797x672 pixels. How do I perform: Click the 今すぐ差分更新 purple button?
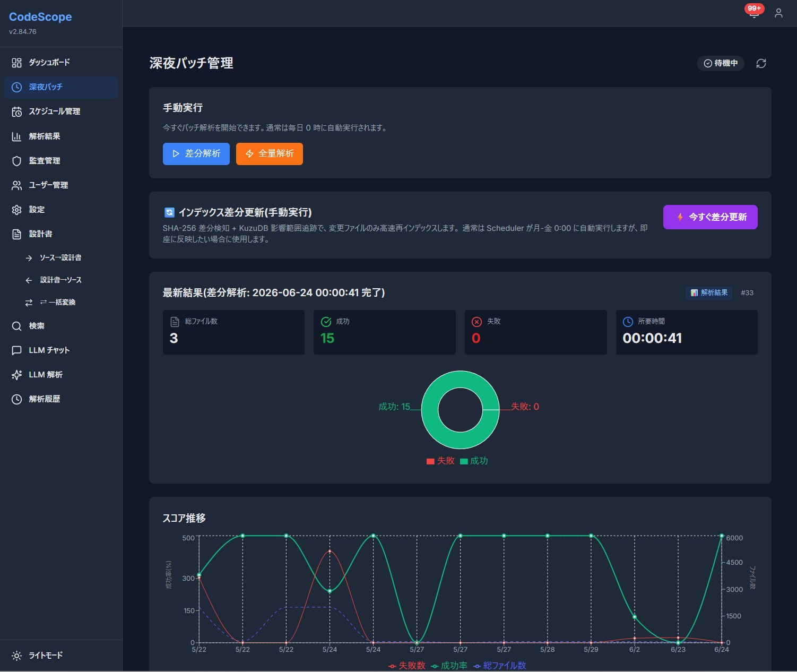tap(710, 217)
